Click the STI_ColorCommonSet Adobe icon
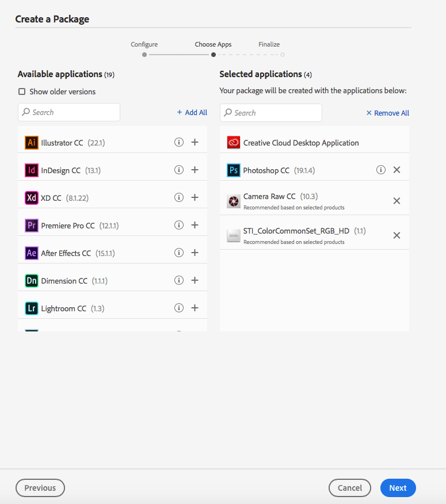Image resolution: width=446 pixels, height=504 pixels. pos(234,236)
